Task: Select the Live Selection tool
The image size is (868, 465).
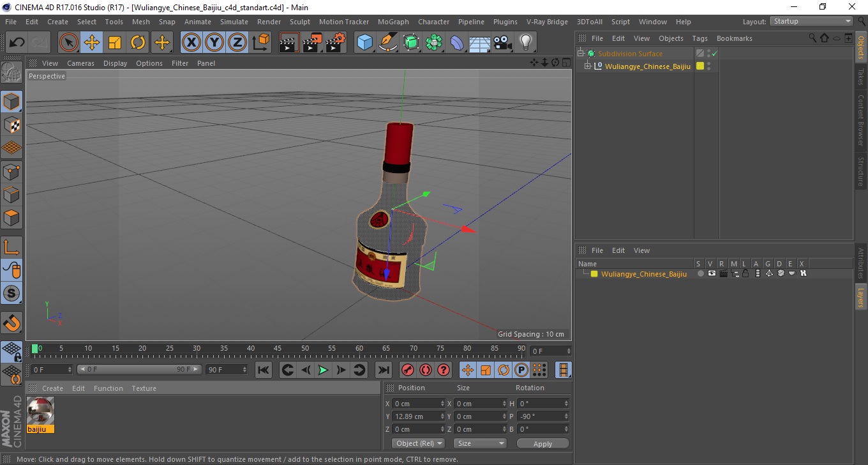Action: pos(69,43)
